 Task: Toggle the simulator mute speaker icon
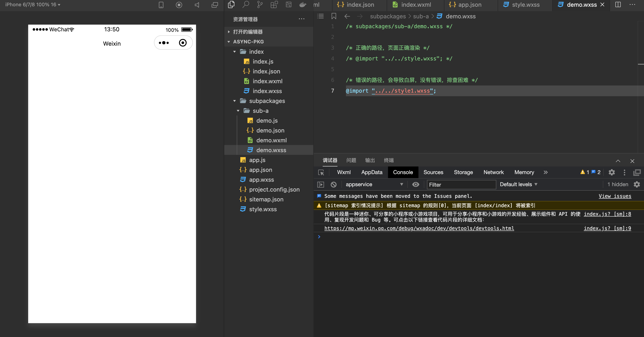click(x=197, y=5)
